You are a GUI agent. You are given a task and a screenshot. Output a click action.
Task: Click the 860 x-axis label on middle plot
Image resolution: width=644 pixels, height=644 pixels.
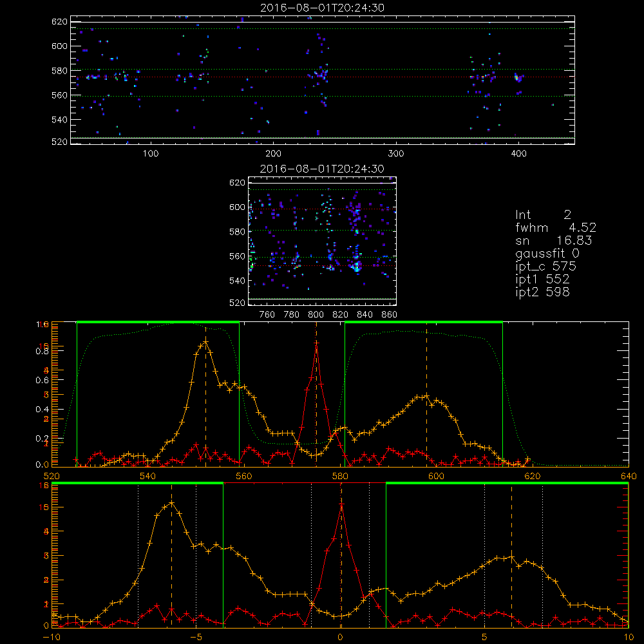point(390,315)
